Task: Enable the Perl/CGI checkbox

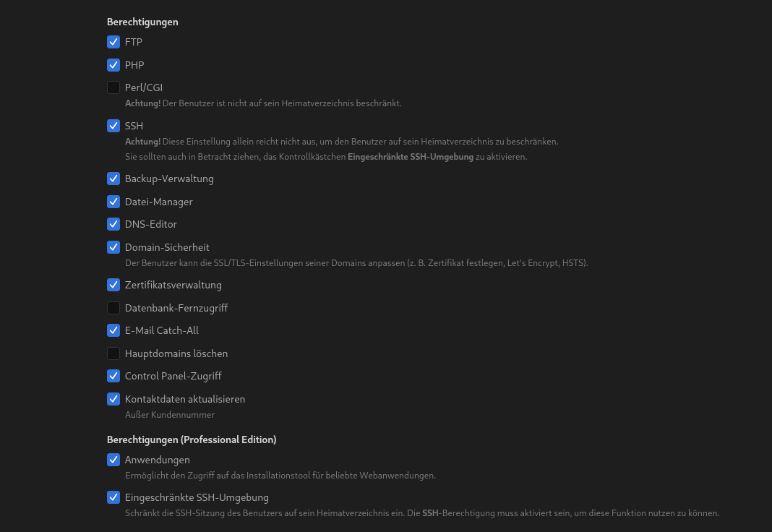Action: click(x=113, y=87)
